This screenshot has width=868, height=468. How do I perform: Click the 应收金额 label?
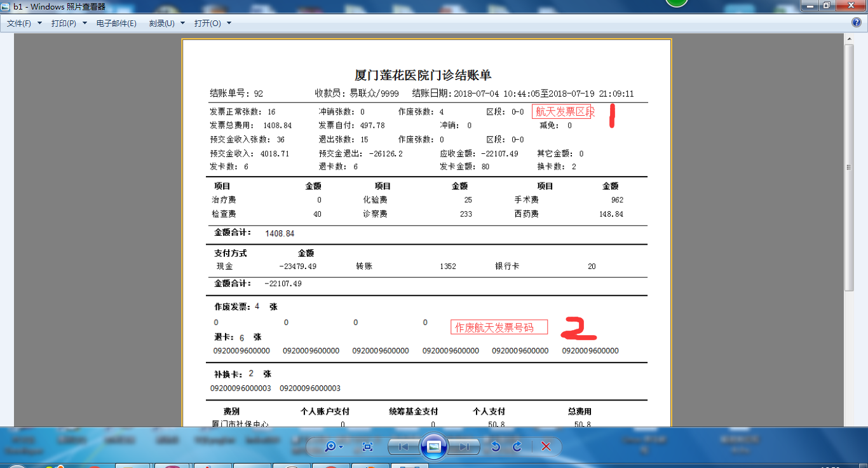pos(458,154)
